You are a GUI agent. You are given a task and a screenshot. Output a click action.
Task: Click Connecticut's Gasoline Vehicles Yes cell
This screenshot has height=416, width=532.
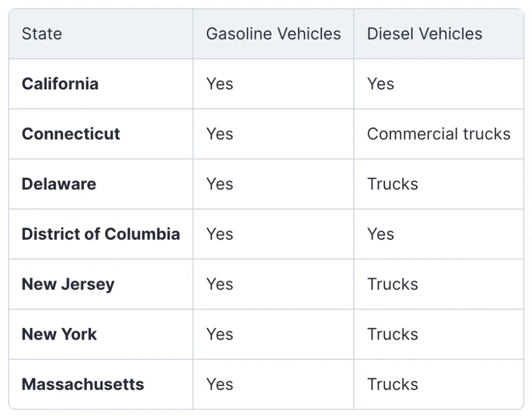[x=220, y=134]
